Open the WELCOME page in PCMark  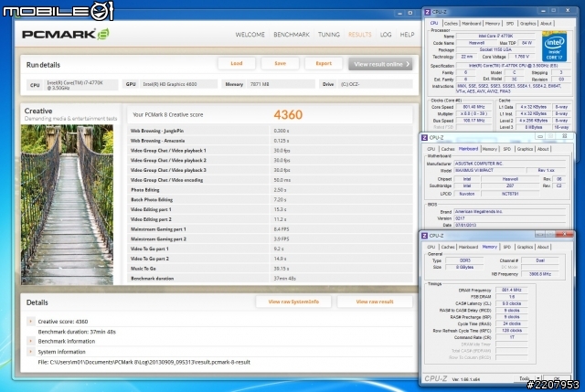pos(250,35)
